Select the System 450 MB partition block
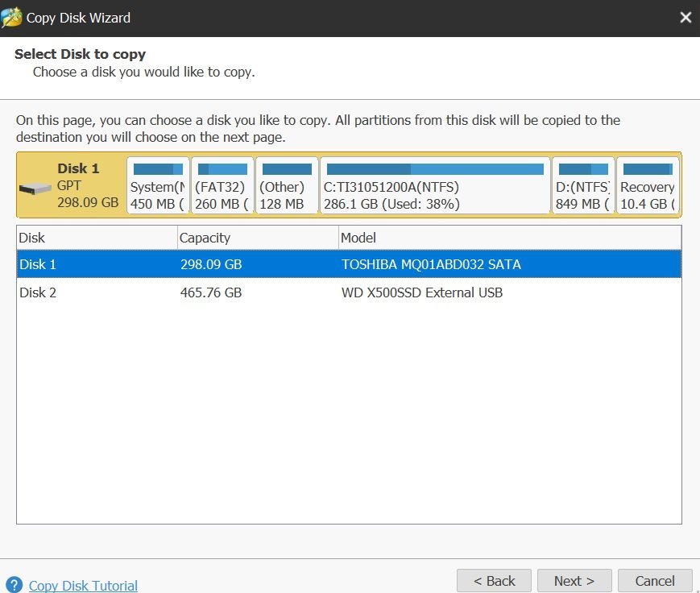 [x=158, y=185]
